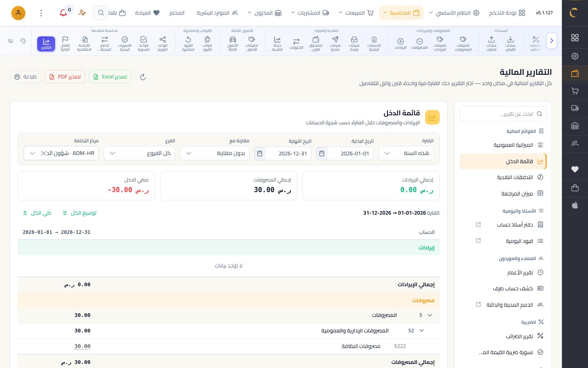Open التسويات البنكية bank reconciliations
588x368 pixels.
[125, 44]
